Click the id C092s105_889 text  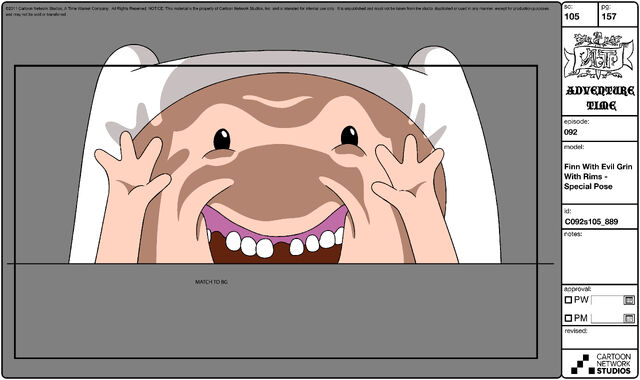tap(591, 222)
